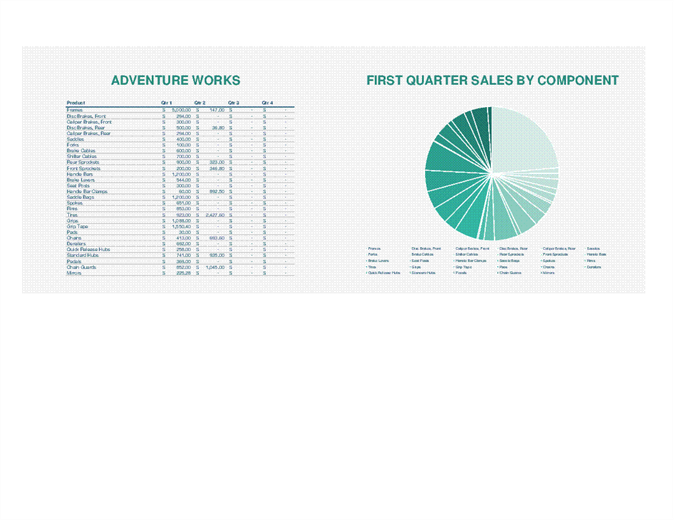Viewport: 675px width, 520px height.
Task: Select the Qtr 4 column header
Action: pyautogui.click(x=267, y=103)
